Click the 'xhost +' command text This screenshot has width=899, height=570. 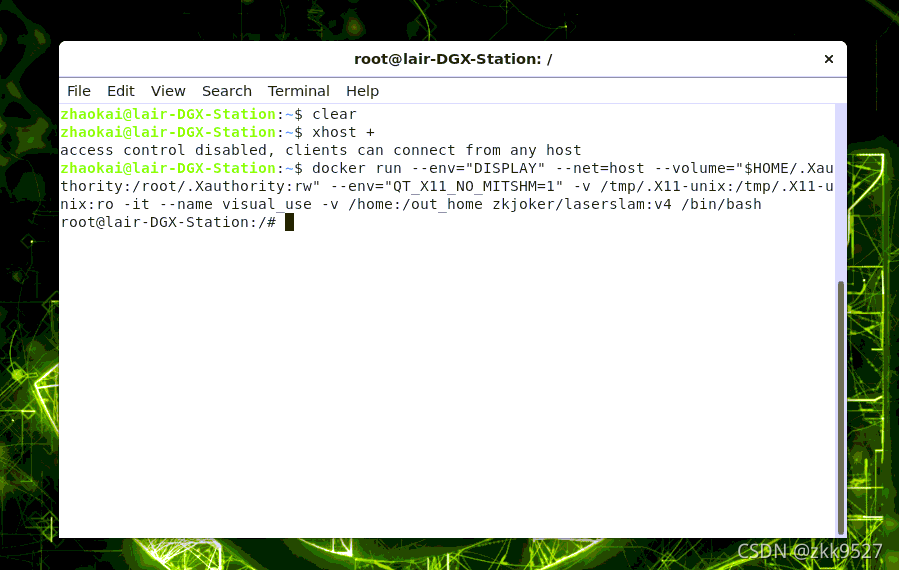click(343, 132)
